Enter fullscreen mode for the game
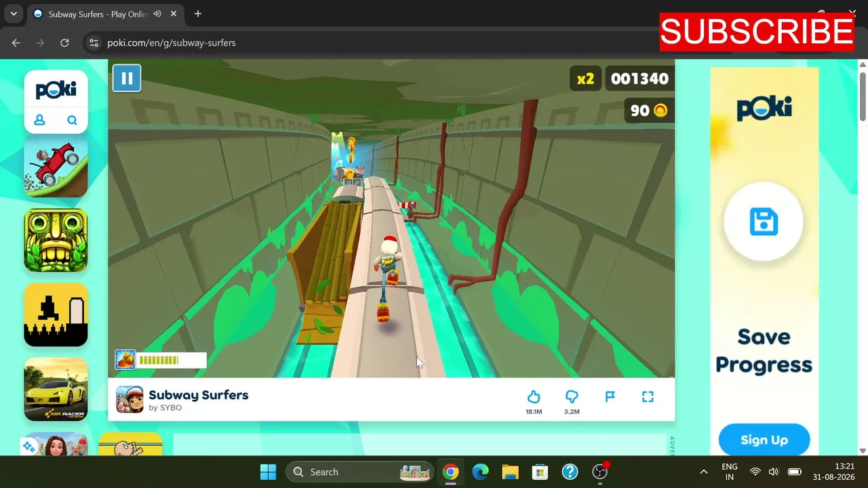The width and height of the screenshot is (868, 488). (648, 396)
